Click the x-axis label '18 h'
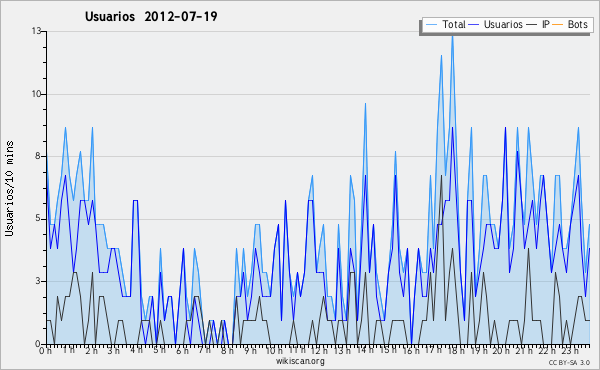The image size is (600, 370). coord(456,351)
